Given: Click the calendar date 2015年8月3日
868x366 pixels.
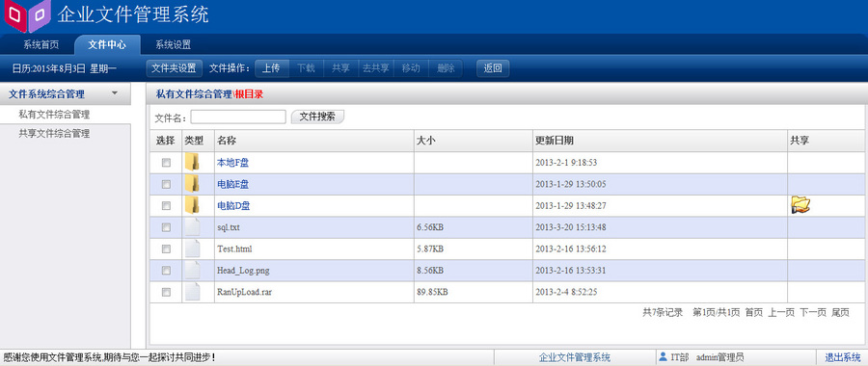Looking at the screenshot, I should click(59, 68).
